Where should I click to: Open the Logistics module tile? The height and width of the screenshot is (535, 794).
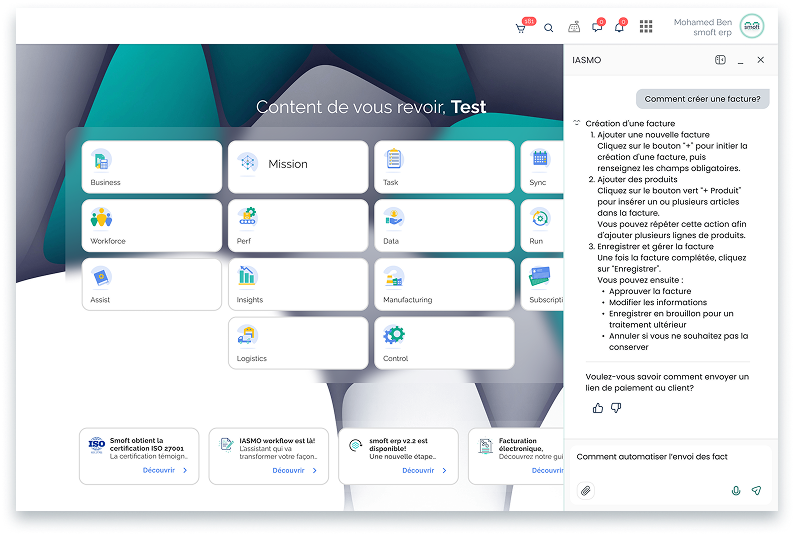(x=298, y=343)
